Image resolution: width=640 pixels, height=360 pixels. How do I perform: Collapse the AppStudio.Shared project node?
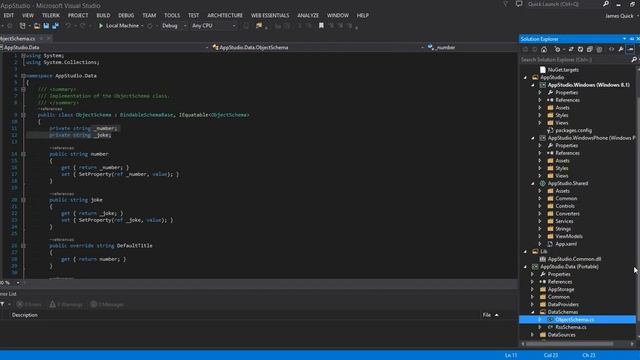[x=533, y=184]
